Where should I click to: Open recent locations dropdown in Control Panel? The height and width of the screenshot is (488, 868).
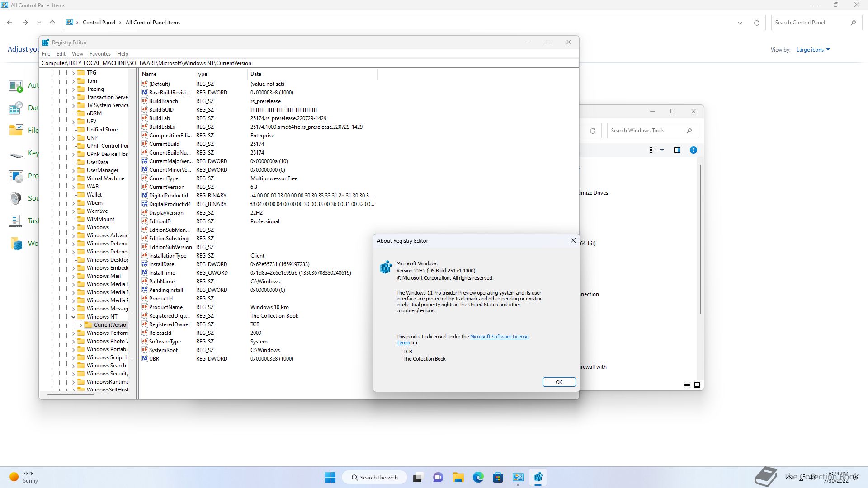[x=39, y=23]
